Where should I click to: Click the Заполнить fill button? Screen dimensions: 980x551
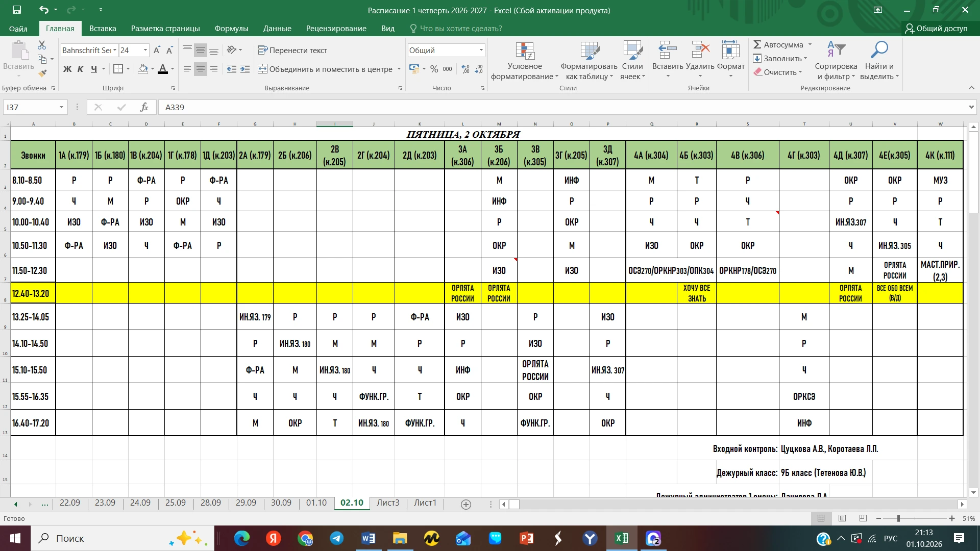[780, 59]
